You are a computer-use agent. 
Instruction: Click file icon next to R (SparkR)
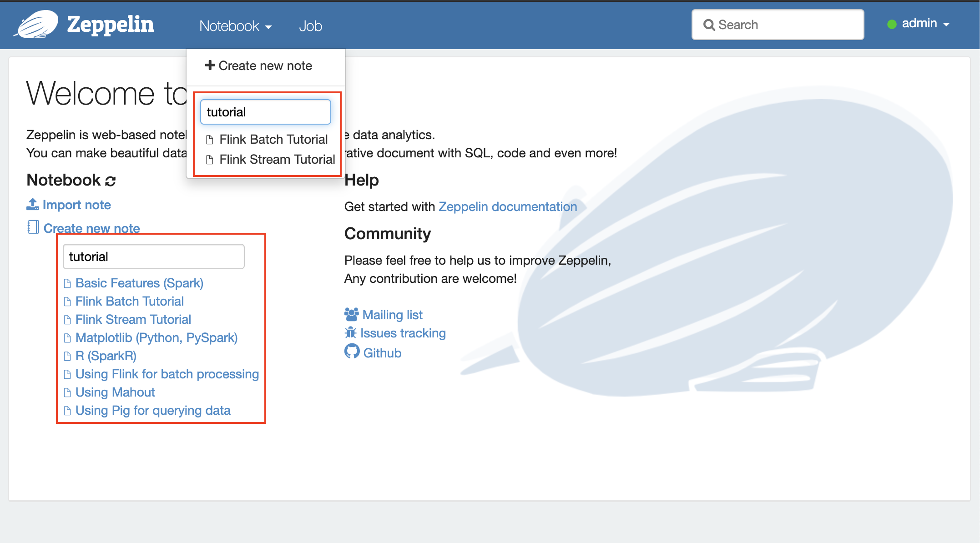pos(67,356)
